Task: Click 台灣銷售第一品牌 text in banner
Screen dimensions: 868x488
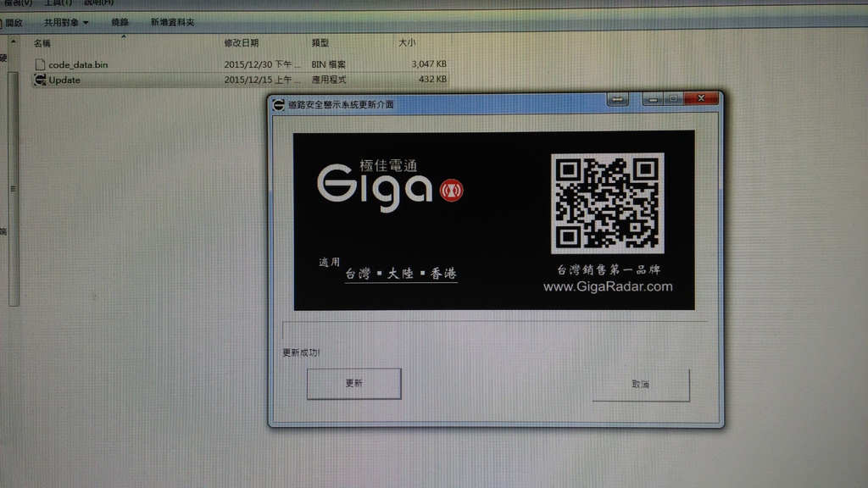Action: pos(608,270)
